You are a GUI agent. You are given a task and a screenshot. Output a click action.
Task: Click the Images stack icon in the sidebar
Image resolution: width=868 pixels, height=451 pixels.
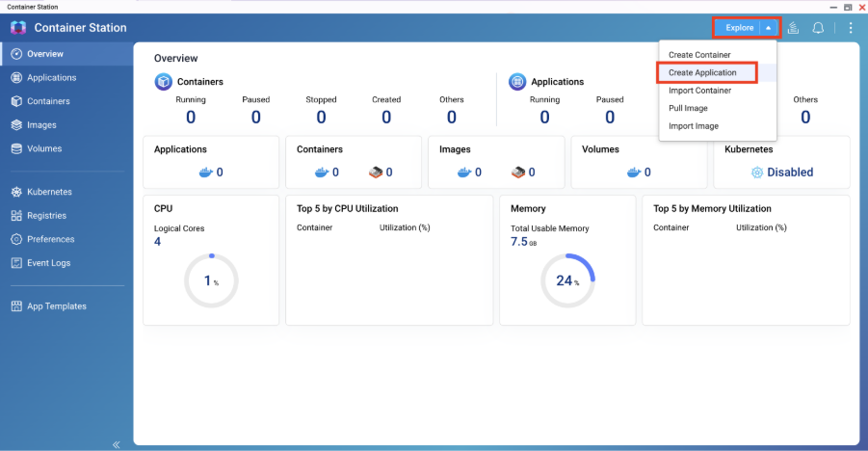click(x=16, y=125)
